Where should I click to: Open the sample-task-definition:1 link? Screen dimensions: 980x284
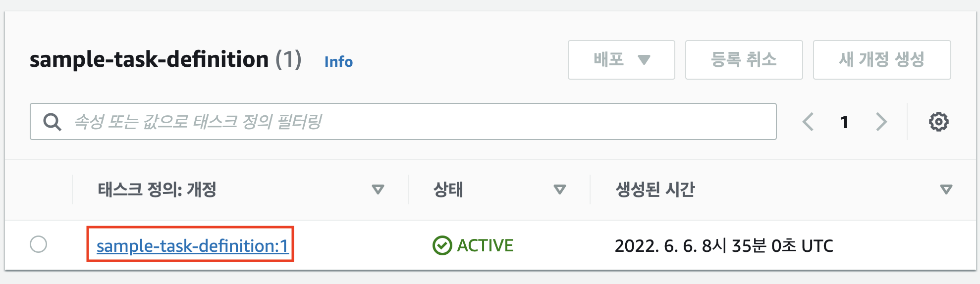192,246
